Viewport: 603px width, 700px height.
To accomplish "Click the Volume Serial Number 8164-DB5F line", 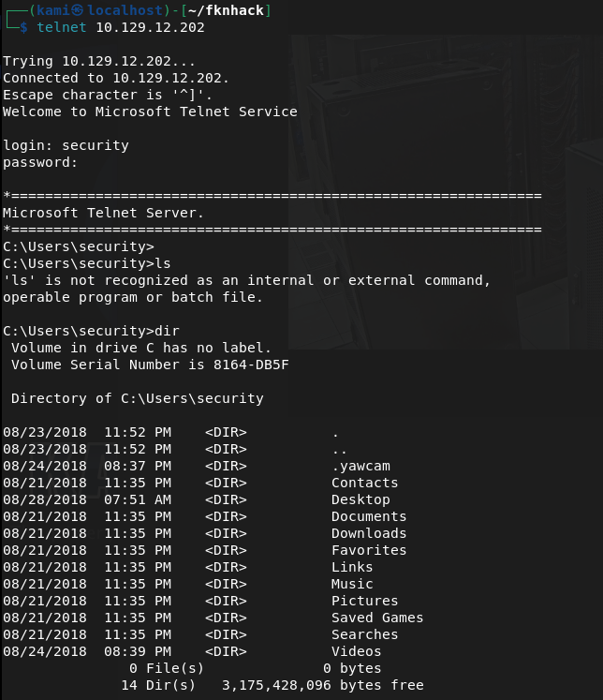I will [150, 365].
